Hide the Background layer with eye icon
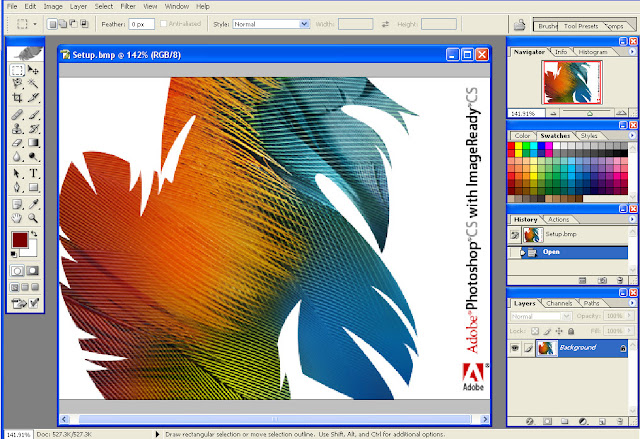Screen dimensions: 640x439 [515, 348]
